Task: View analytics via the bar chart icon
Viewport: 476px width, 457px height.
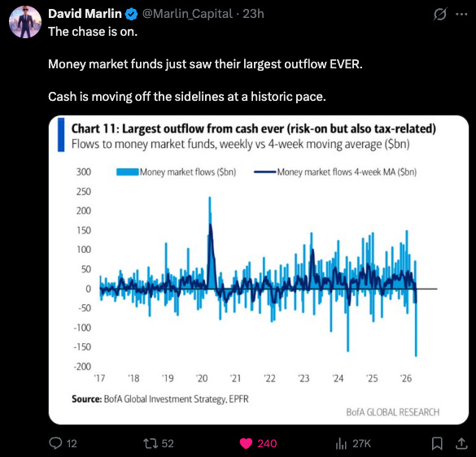Action: (x=341, y=444)
